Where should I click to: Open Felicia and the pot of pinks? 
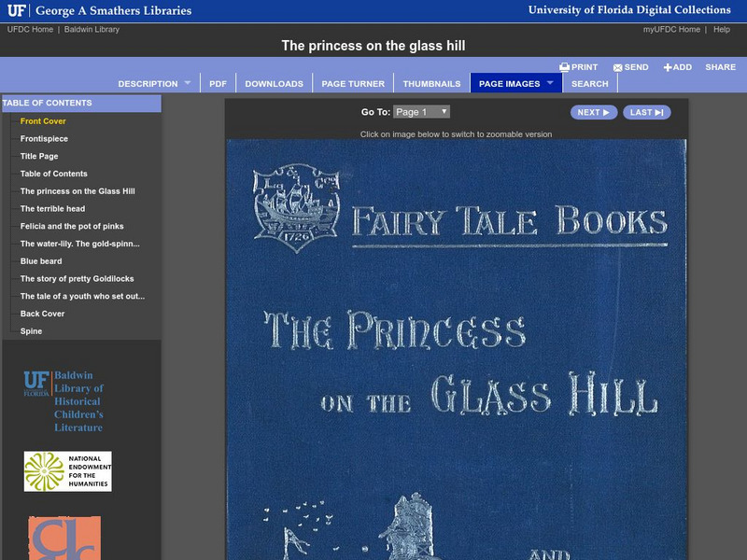coord(72,226)
